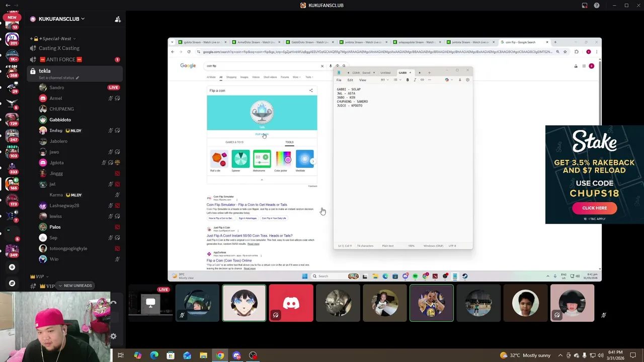Screen dimensions: 644x362
Task: Insert a link in Notepad toolbar
Action: (x=422, y=80)
